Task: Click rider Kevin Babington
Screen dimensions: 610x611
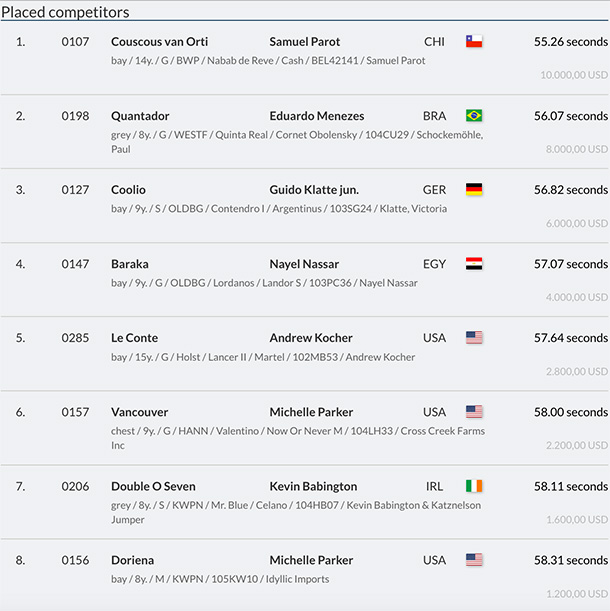Action: pyautogui.click(x=313, y=486)
